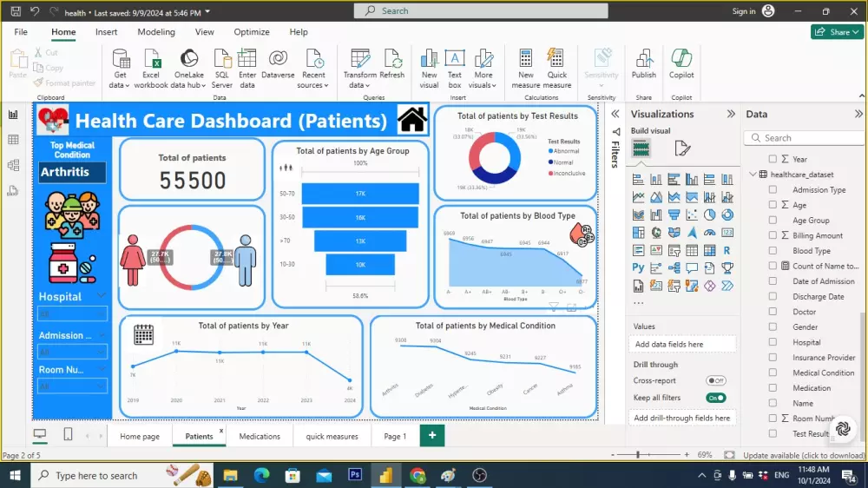The width and height of the screenshot is (868, 488).
Task: Tick the Admission Type field checkbox
Action: (773, 189)
